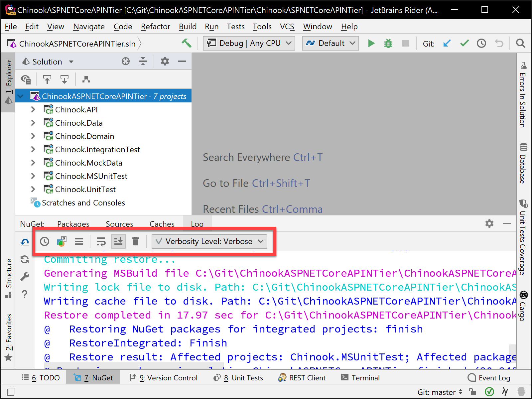This screenshot has width=532, height=399.
Task: Toggle soft-wrap in NuGet log
Action: point(101,241)
